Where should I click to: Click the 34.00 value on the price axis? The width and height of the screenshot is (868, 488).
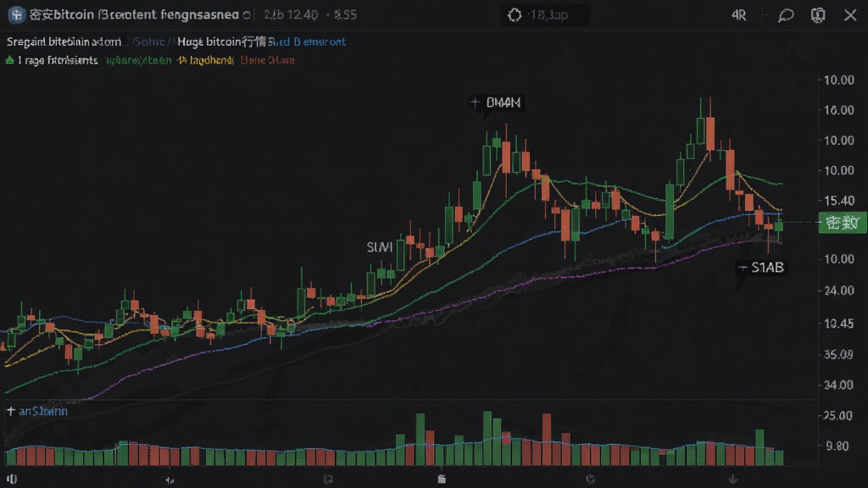click(838, 385)
